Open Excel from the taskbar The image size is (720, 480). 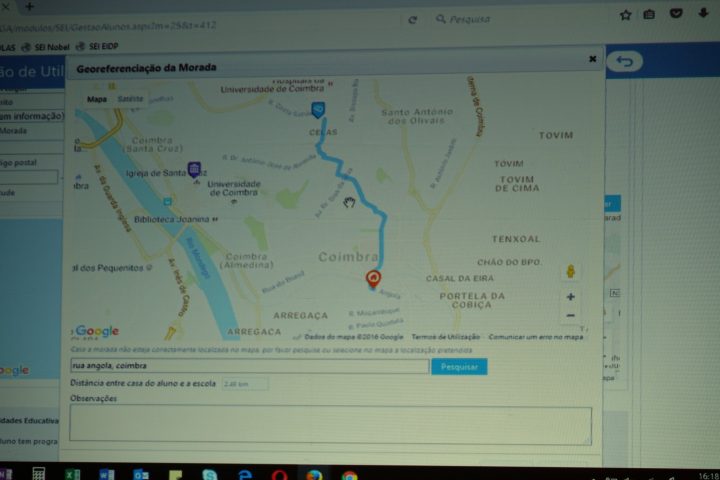click(73, 474)
